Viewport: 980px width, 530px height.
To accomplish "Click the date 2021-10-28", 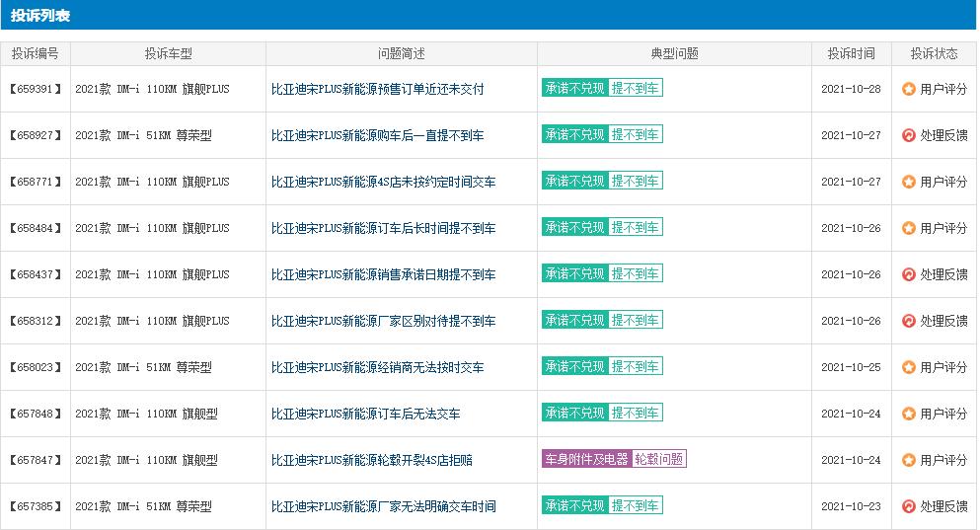I will (x=851, y=89).
